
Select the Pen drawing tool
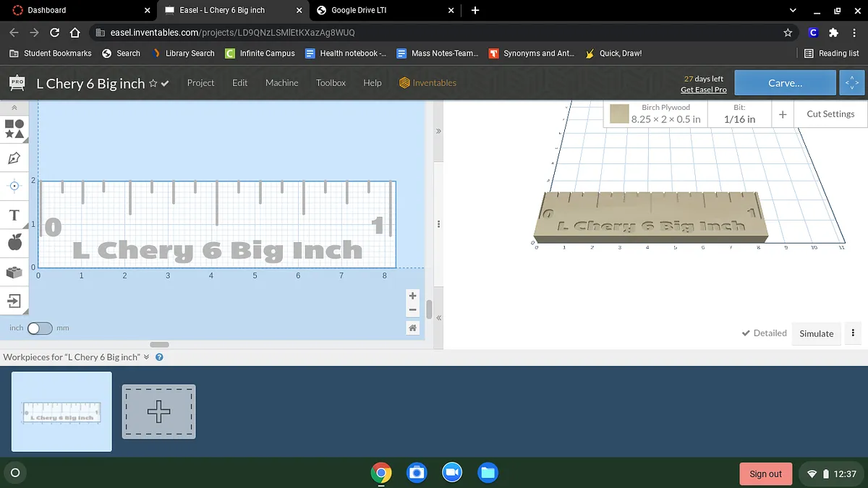(x=14, y=158)
